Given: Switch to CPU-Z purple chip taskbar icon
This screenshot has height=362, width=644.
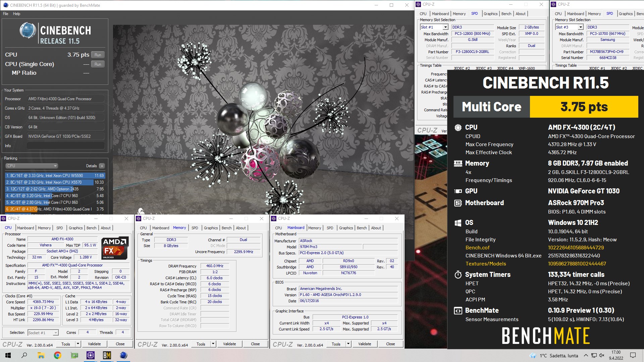Looking at the screenshot, I should [x=91, y=355].
